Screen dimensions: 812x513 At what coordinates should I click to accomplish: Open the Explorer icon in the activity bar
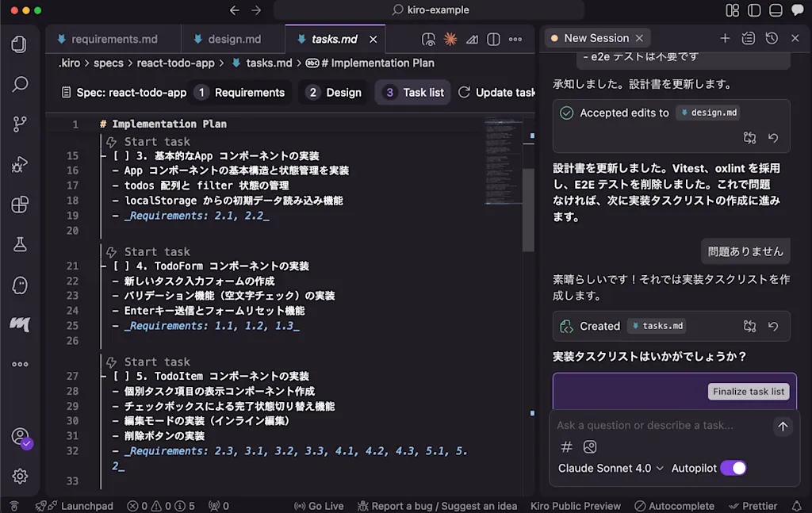pos(19,44)
